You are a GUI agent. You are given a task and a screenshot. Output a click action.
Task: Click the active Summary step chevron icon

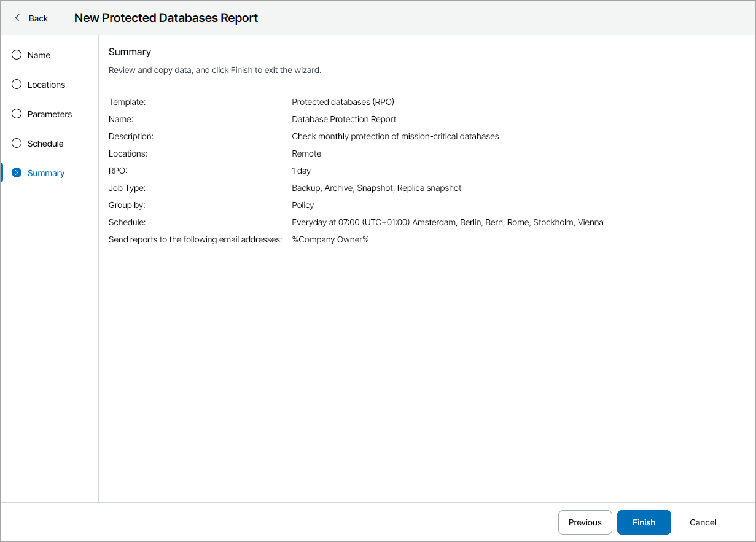tap(17, 173)
